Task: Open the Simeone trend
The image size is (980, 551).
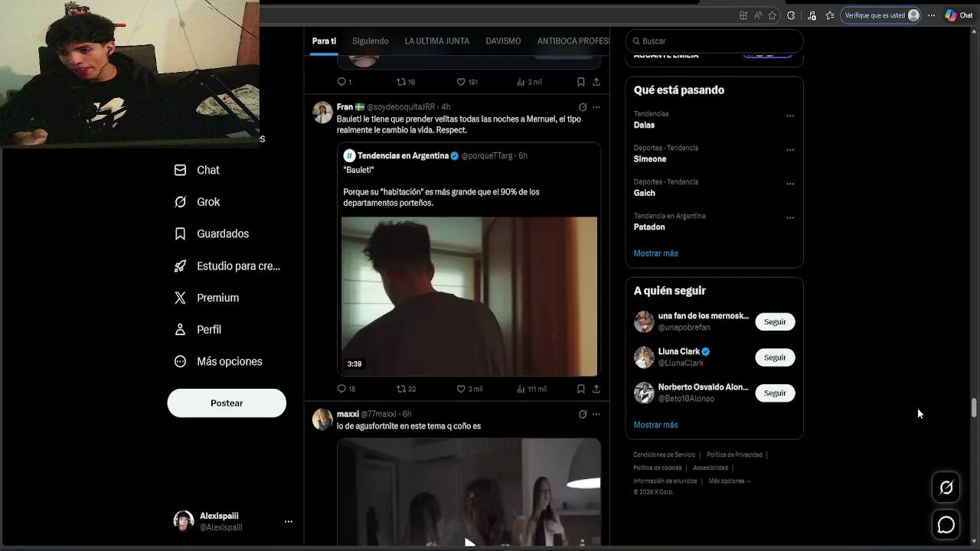Action: 650,159
